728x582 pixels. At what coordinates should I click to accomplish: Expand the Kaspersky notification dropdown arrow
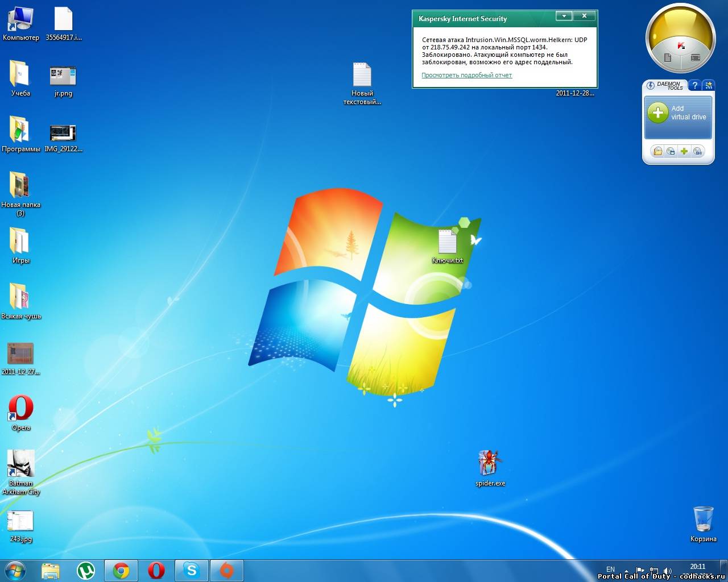(x=564, y=16)
